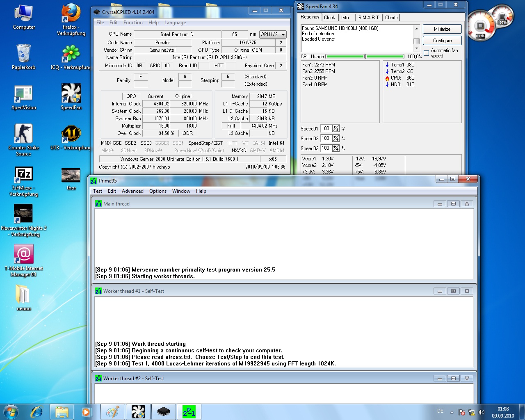This screenshot has width=525, height=420.
Task: Open the File menu in CrystalCPUID
Action: click(100, 23)
